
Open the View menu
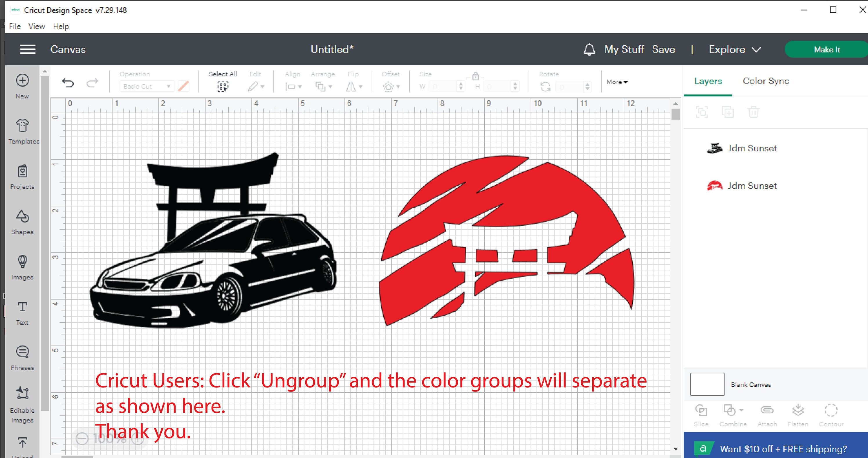(36, 26)
